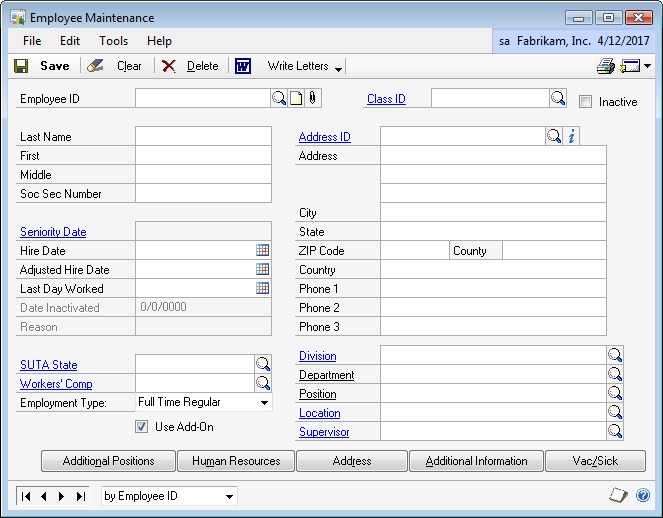
Task: Open Employee ID lookup magnifier
Action: [279, 98]
